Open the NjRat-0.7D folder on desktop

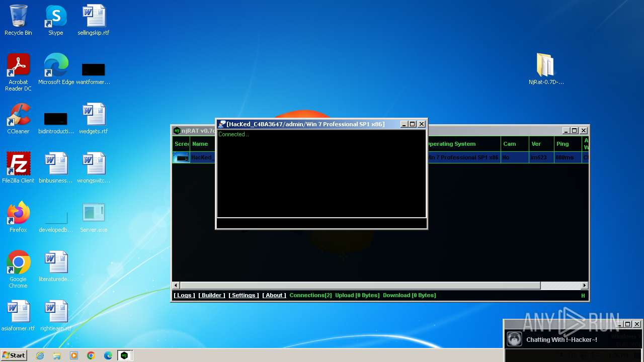click(546, 69)
